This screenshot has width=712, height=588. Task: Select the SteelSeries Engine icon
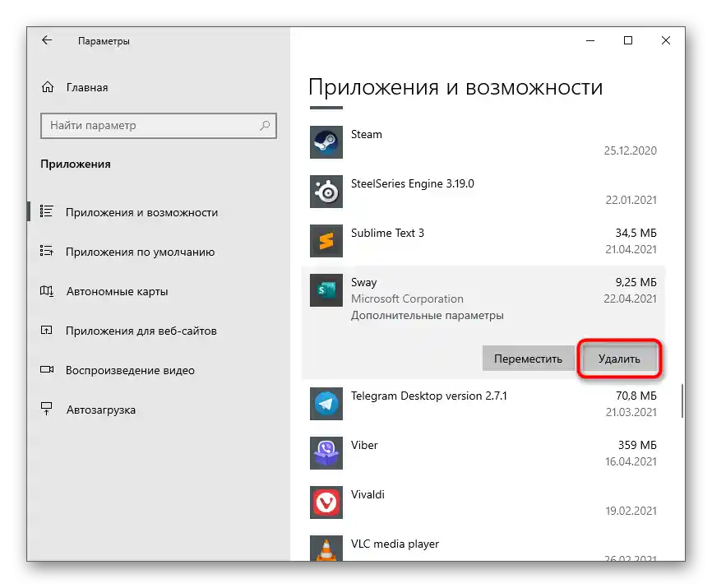pos(326,192)
